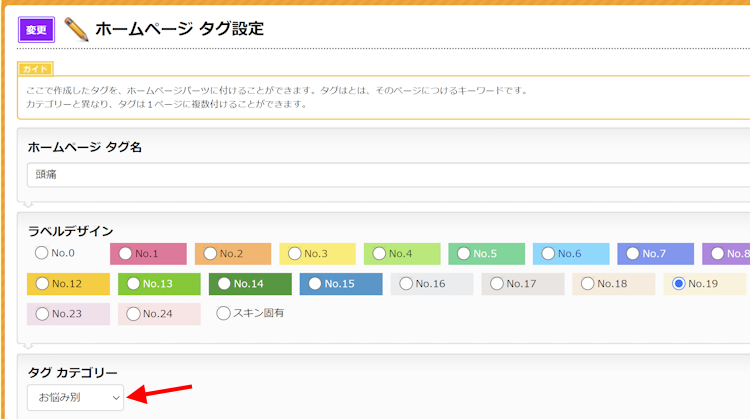Click the pencil icon beside page title
Image resolution: width=750 pixels, height=419 pixels.
pyautogui.click(x=76, y=29)
